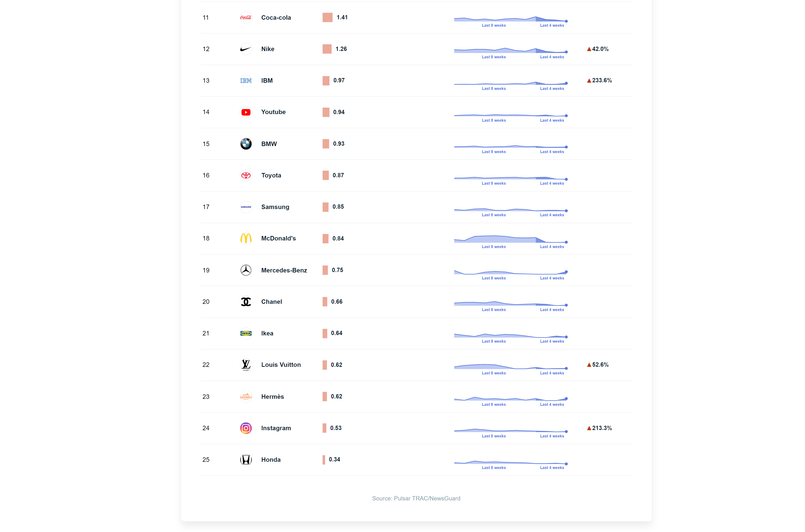Click the Honda logo icon

[x=246, y=460]
